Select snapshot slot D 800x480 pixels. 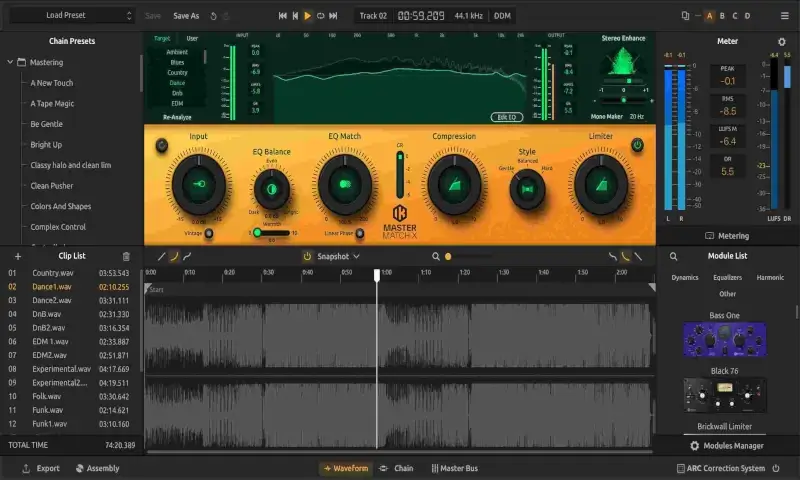(x=747, y=16)
